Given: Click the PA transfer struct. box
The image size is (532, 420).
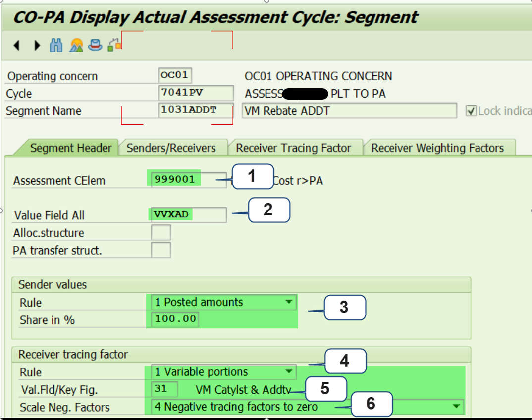Looking at the screenshot, I should (161, 250).
